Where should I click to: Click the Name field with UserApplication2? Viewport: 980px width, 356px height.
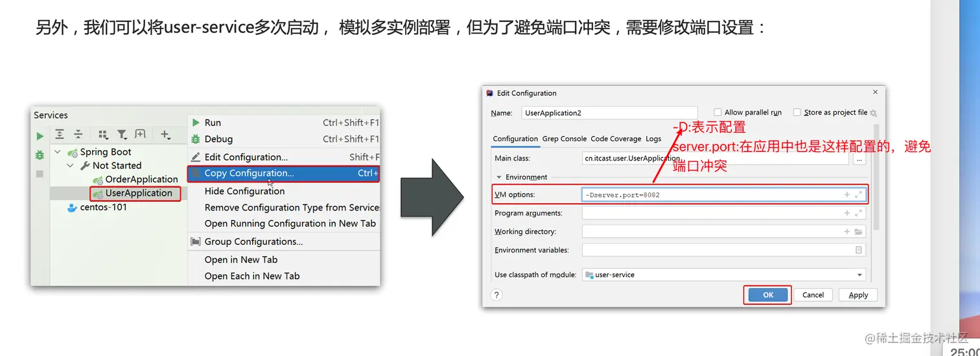coord(609,113)
